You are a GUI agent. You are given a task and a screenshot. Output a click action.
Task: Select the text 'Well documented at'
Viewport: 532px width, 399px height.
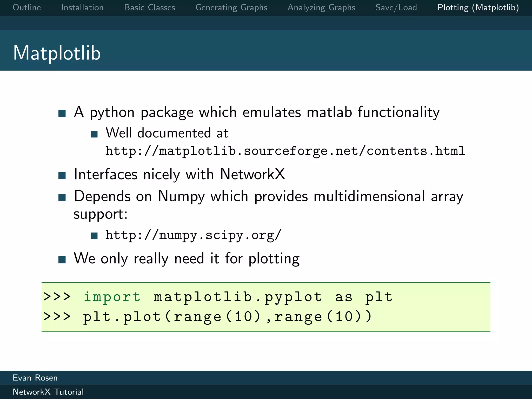point(167,133)
